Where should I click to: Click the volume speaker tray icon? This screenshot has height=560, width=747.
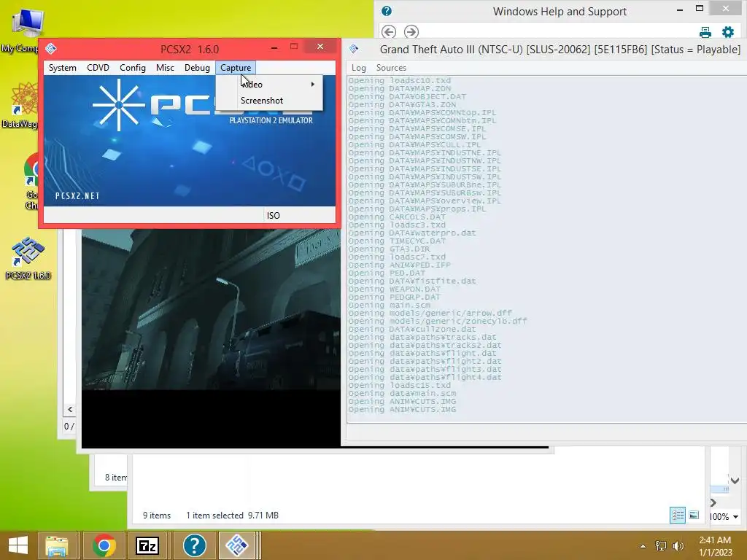[678, 546]
